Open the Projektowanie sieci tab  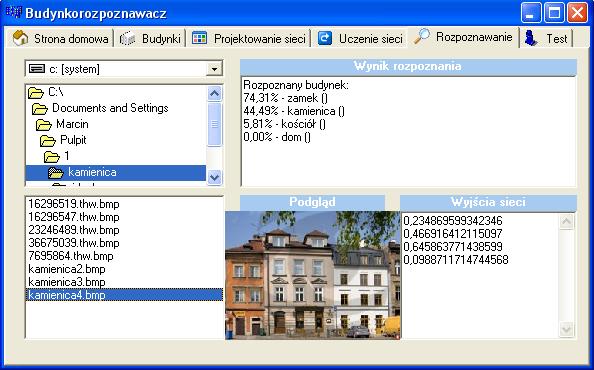[x=249, y=38]
